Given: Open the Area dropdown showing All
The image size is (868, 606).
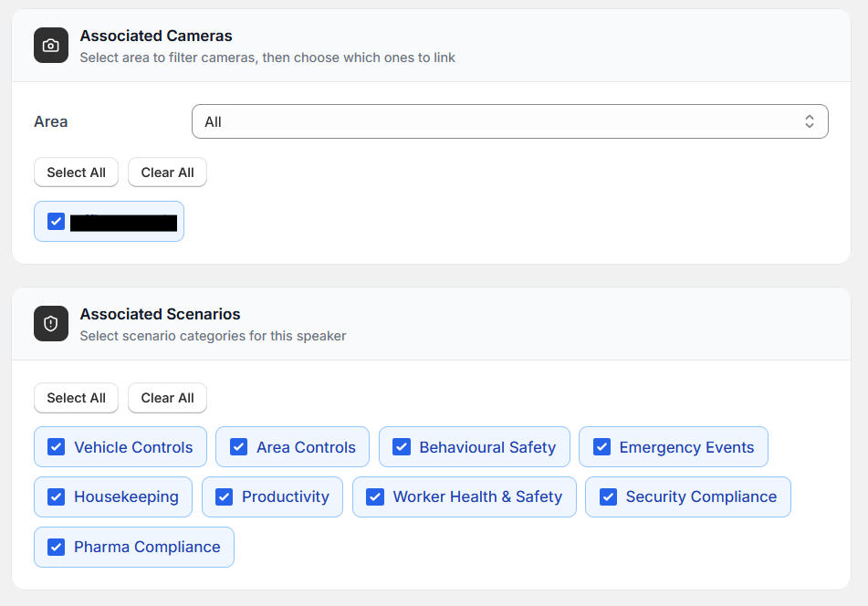Looking at the screenshot, I should coord(510,121).
